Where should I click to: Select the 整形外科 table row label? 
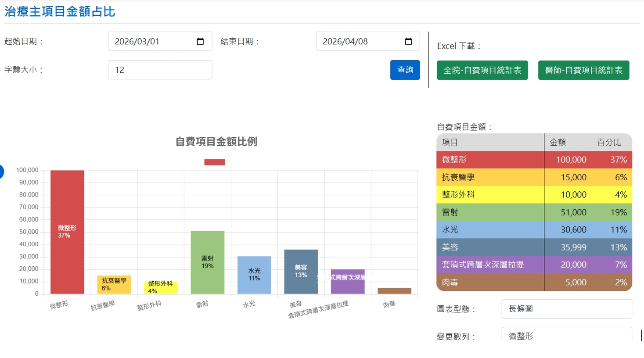click(x=458, y=194)
